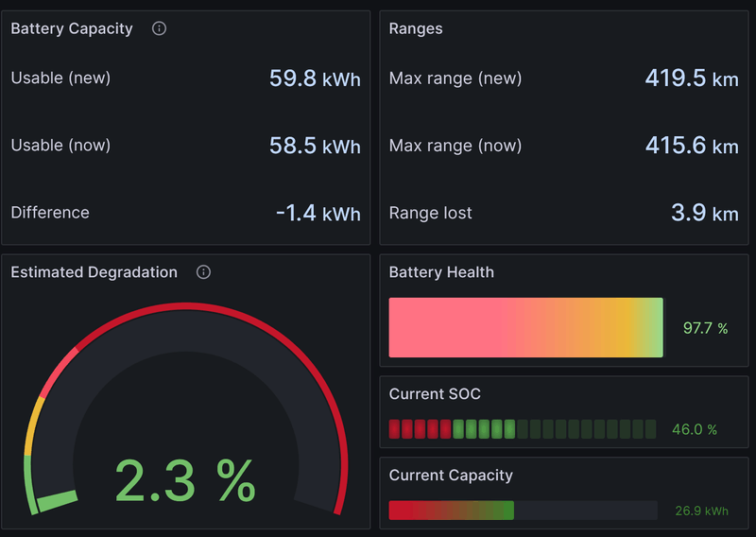Click the -1.4 kWh Difference value
Viewport: 756px width, 537px height.
(x=318, y=213)
